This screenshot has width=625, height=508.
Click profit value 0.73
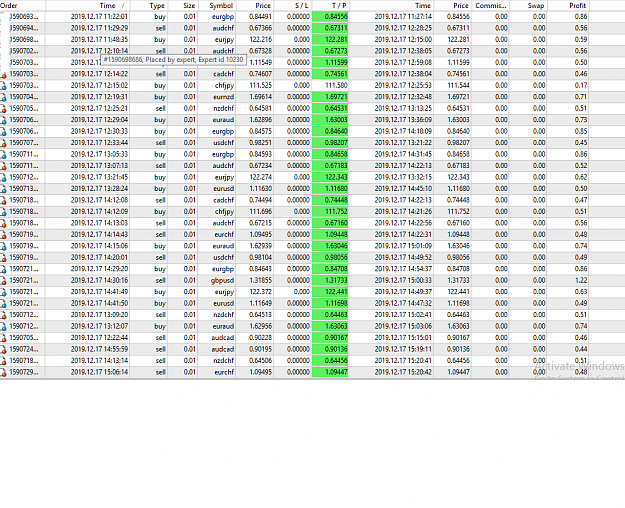(581, 120)
